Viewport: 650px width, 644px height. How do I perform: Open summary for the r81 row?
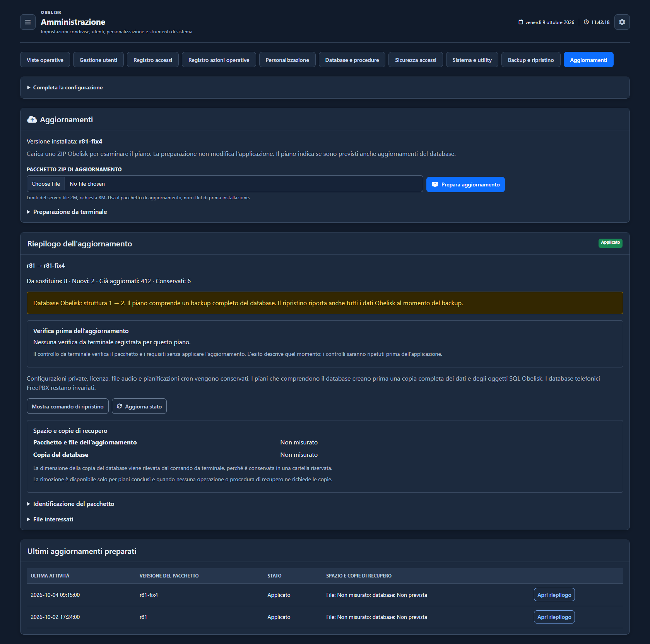click(x=554, y=617)
